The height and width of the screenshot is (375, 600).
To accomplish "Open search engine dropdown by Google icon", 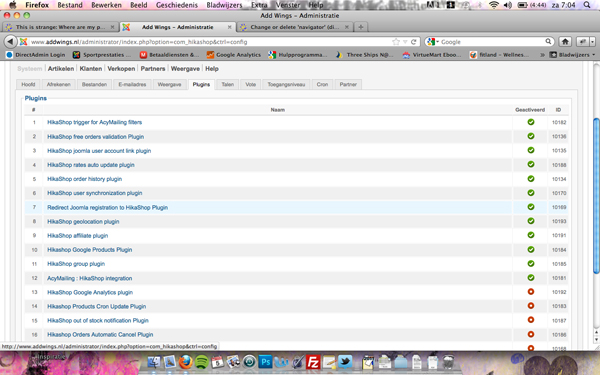I will pyautogui.click(x=432, y=42).
